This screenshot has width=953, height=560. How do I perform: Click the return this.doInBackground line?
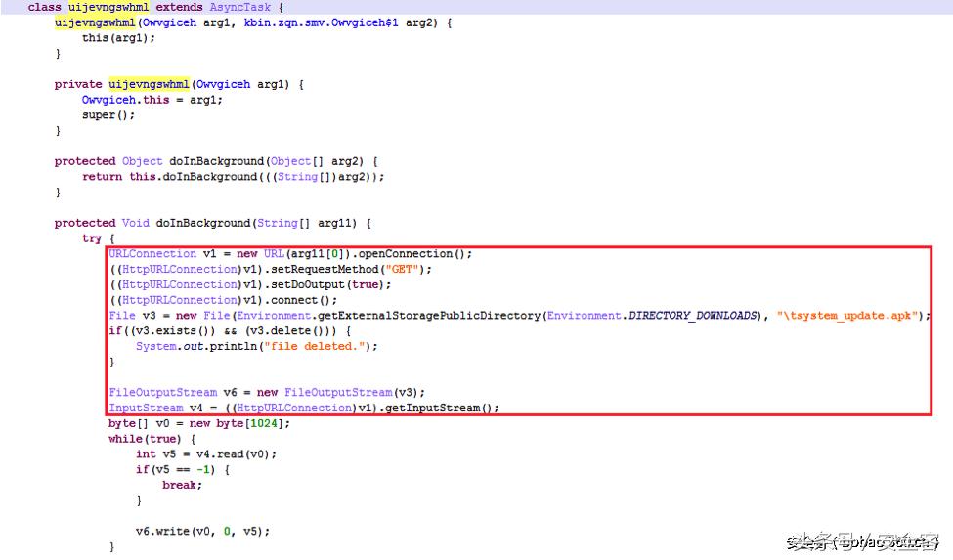(x=234, y=177)
